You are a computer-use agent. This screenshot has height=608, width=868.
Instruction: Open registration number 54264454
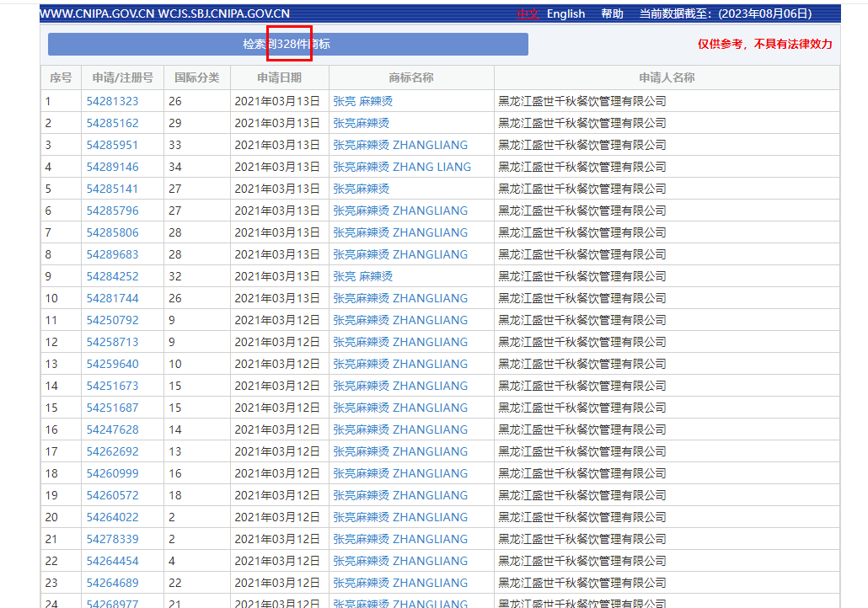tap(112, 561)
